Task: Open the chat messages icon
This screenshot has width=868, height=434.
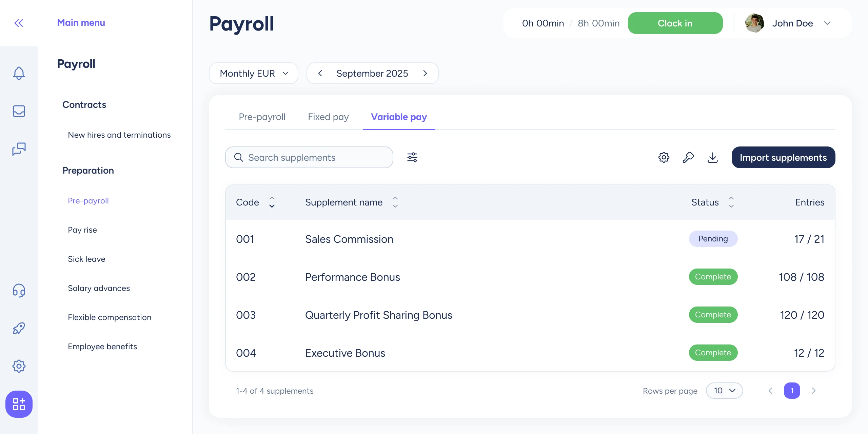Action: click(19, 149)
